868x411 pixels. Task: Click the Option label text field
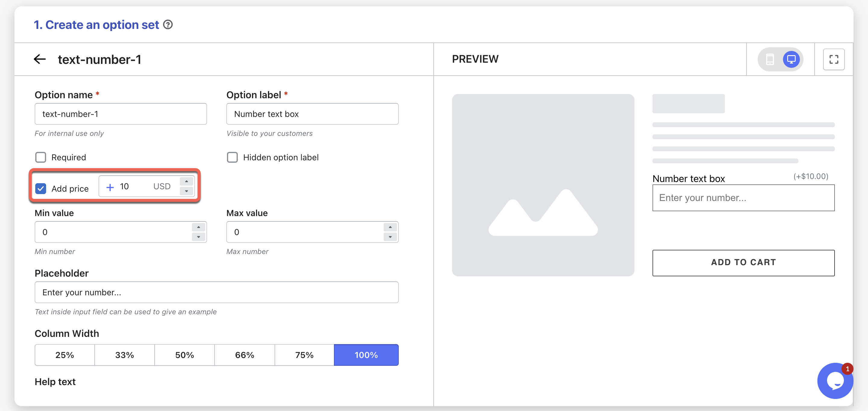pos(312,114)
